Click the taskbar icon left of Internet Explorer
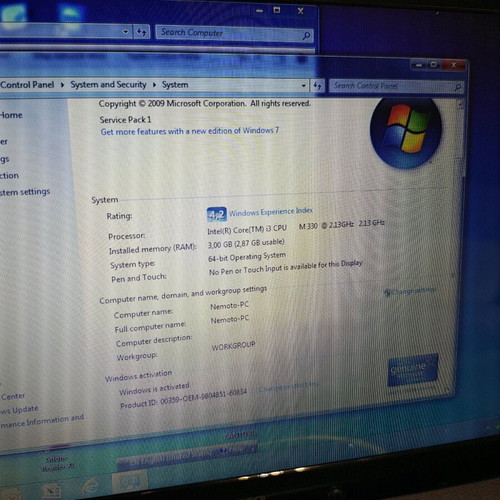The height and width of the screenshot is (500, 500). click(x=52, y=491)
